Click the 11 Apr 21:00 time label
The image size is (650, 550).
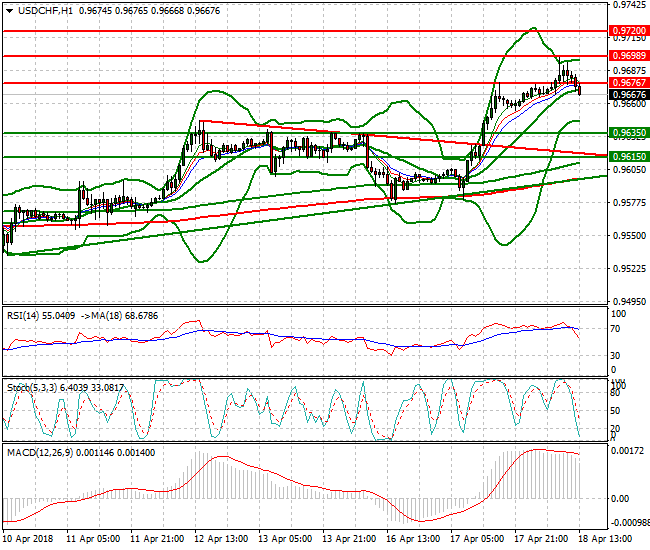tap(157, 539)
